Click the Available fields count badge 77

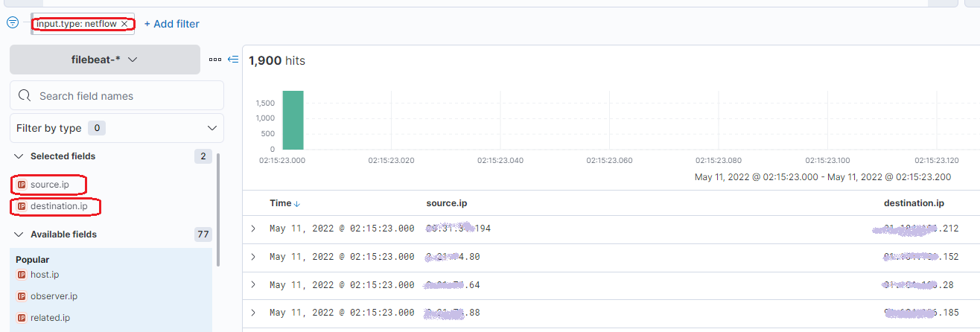[x=203, y=234]
